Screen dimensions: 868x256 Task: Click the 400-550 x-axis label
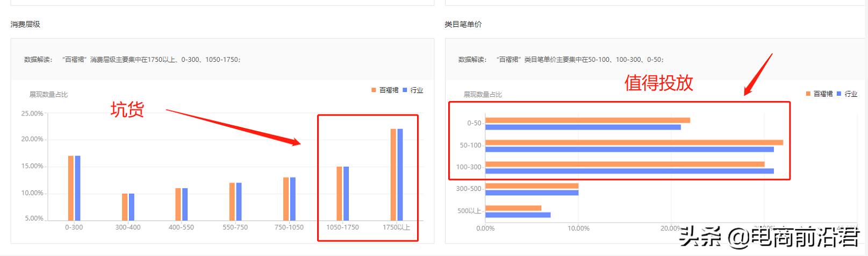[x=181, y=227]
